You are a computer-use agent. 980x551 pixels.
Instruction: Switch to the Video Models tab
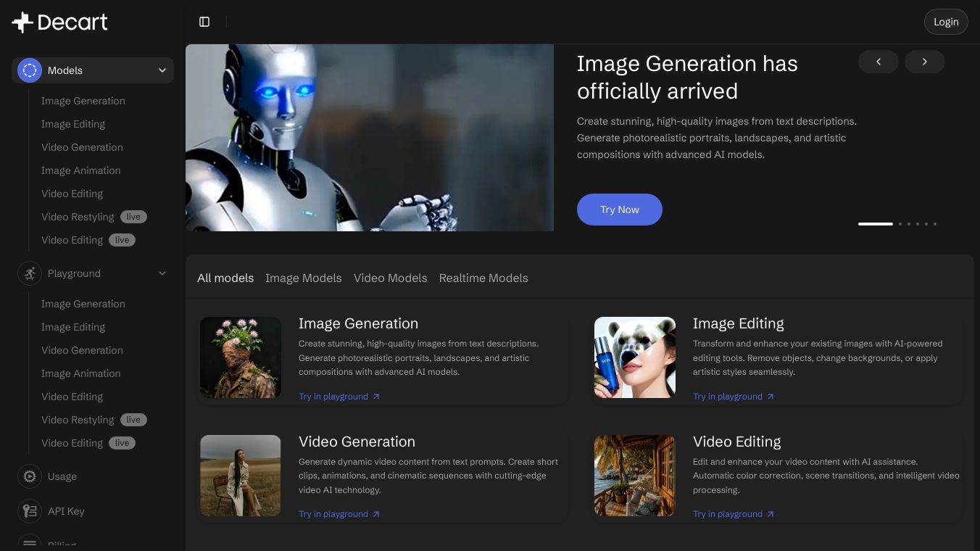(x=390, y=278)
